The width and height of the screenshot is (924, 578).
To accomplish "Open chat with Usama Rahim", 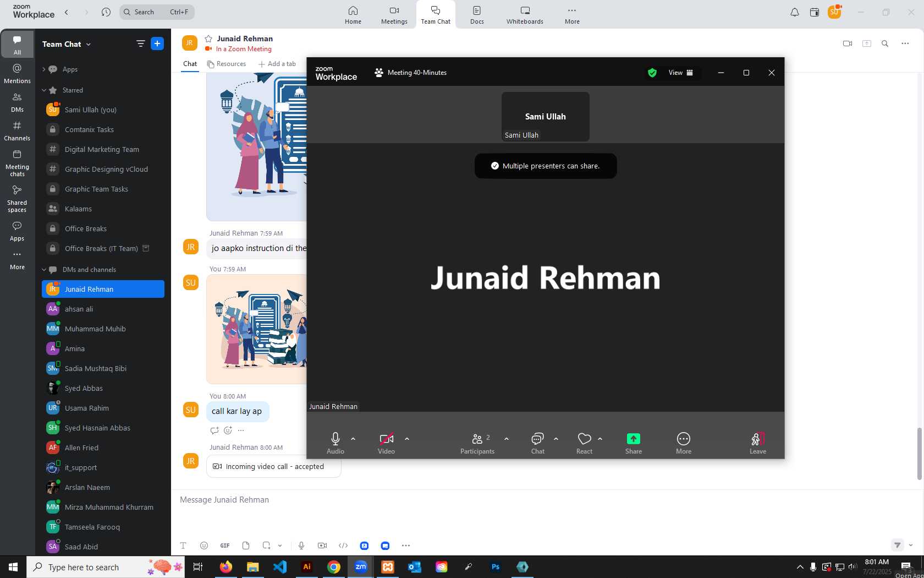I will 103,408.
